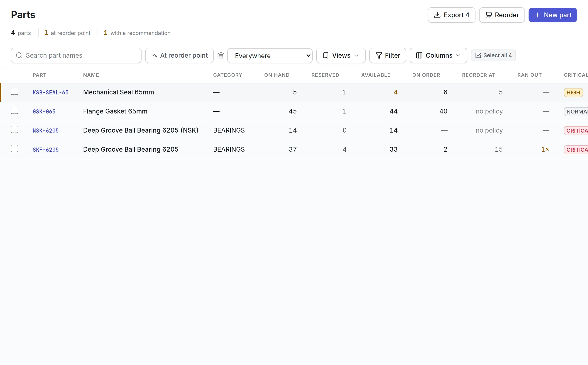Viewport: 588px width, 365px height.
Task: Select the NSK-6205 row checkbox
Action: [x=15, y=129]
